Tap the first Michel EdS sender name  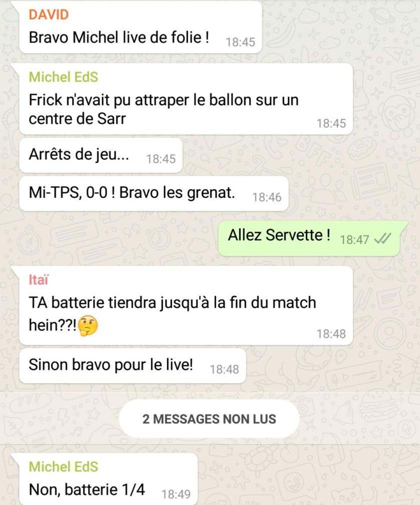tap(64, 77)
